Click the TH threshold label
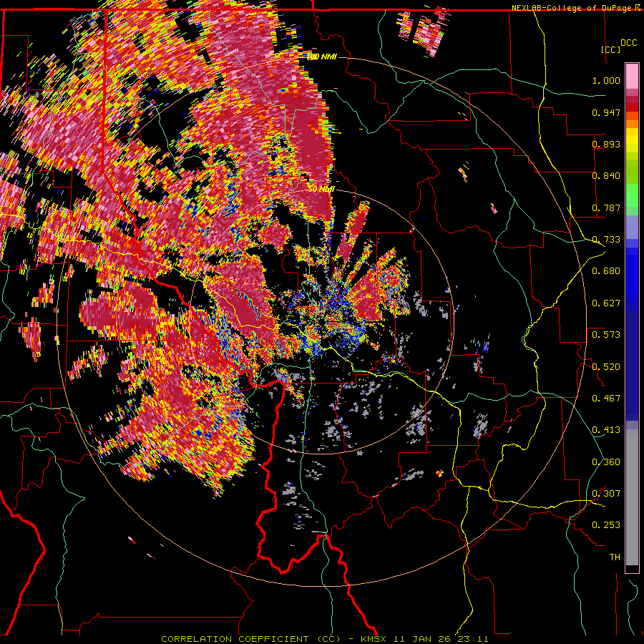Screen dimensions: 644x644 [615, 557]
